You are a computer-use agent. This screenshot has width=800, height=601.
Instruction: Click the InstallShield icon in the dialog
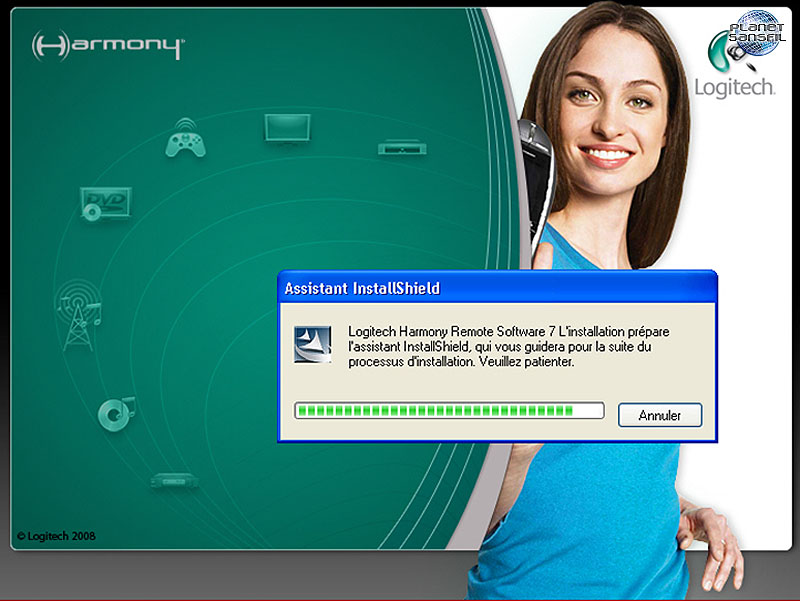click(312, 344)
